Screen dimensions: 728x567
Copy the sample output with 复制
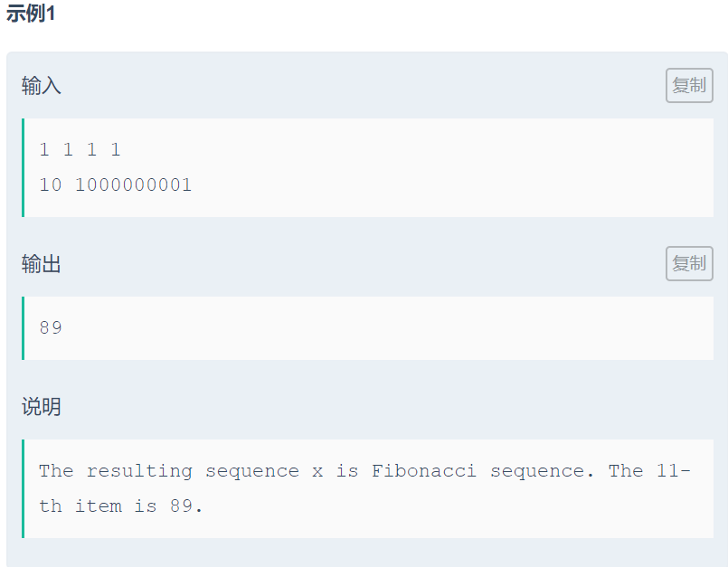coord(689,263)
